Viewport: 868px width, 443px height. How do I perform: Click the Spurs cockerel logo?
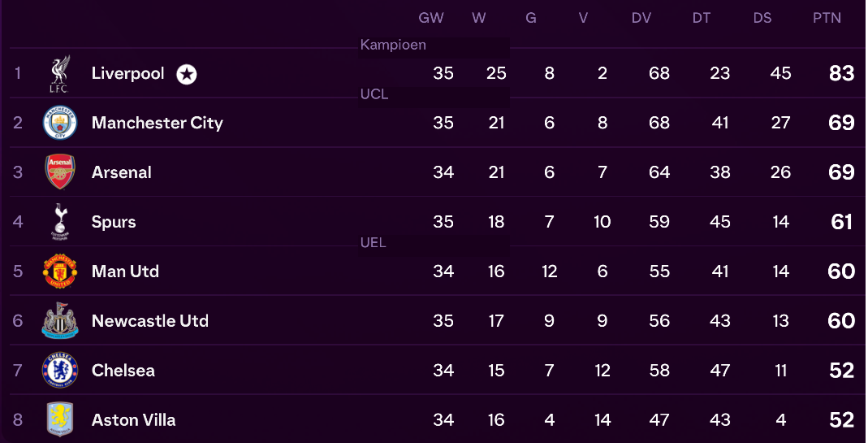(x=59, y=222)
